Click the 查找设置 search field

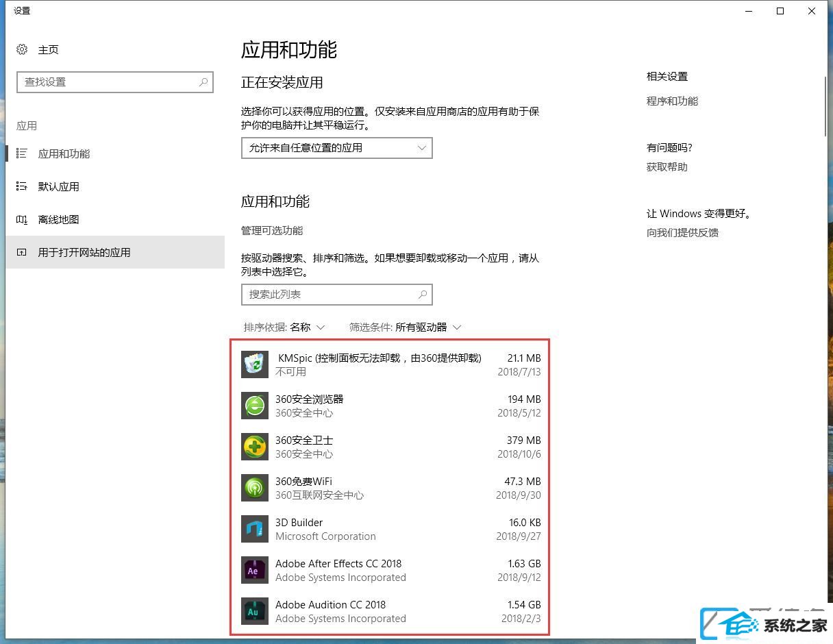[x=115, y=82]
